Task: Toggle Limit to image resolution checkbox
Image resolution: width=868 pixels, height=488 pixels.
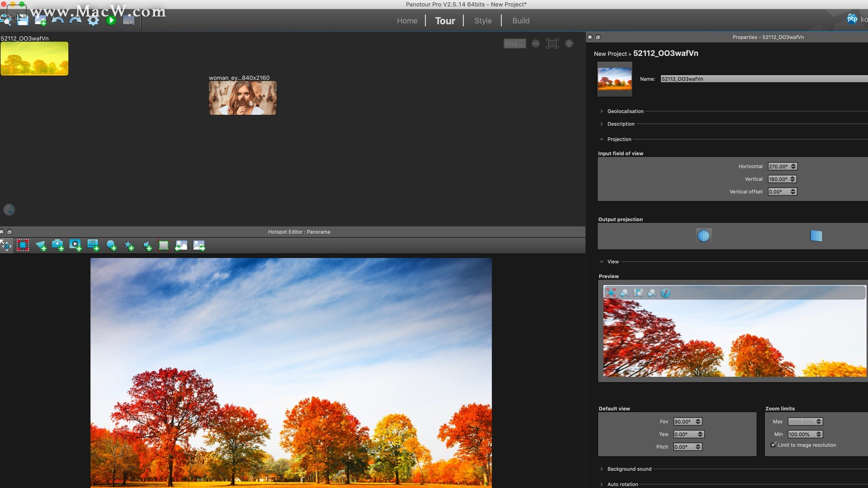Action: coord(774,445)
